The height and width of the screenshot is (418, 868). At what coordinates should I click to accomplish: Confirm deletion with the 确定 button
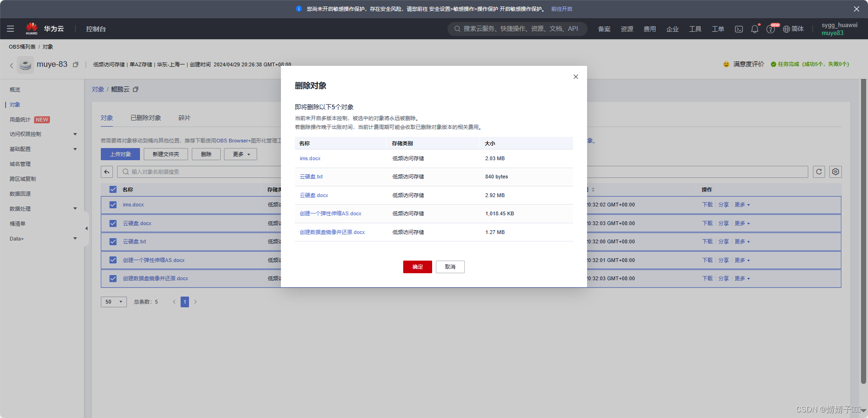(418, 267)
